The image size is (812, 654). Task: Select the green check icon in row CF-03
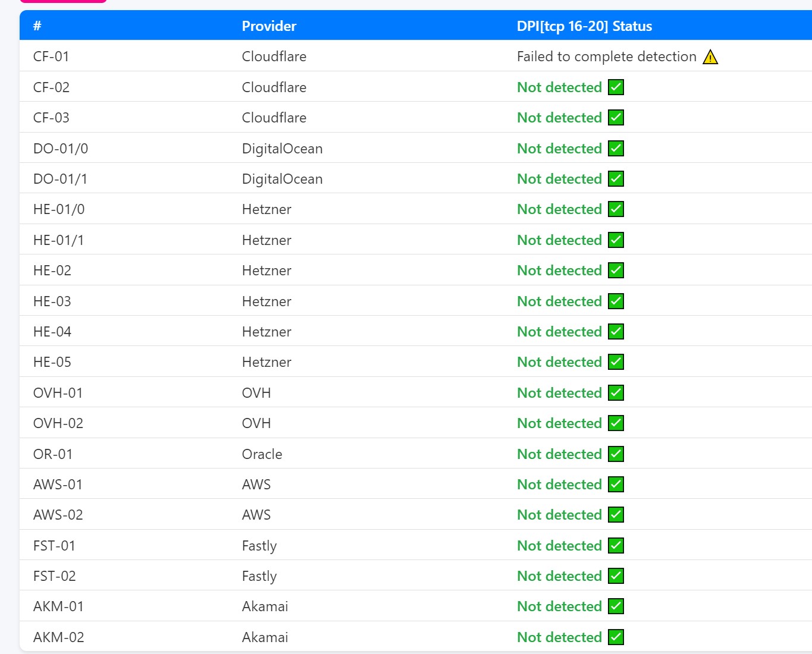(x=616, y=118)
